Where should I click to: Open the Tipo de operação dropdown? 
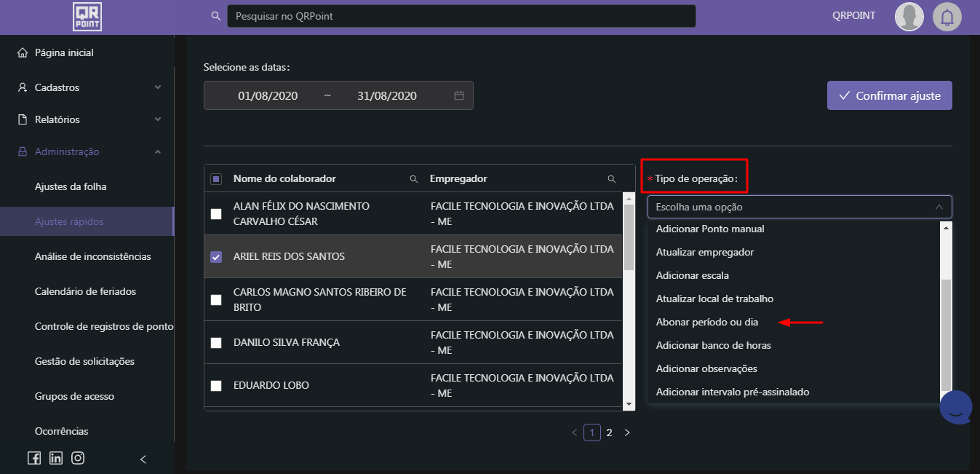[799, 207]
